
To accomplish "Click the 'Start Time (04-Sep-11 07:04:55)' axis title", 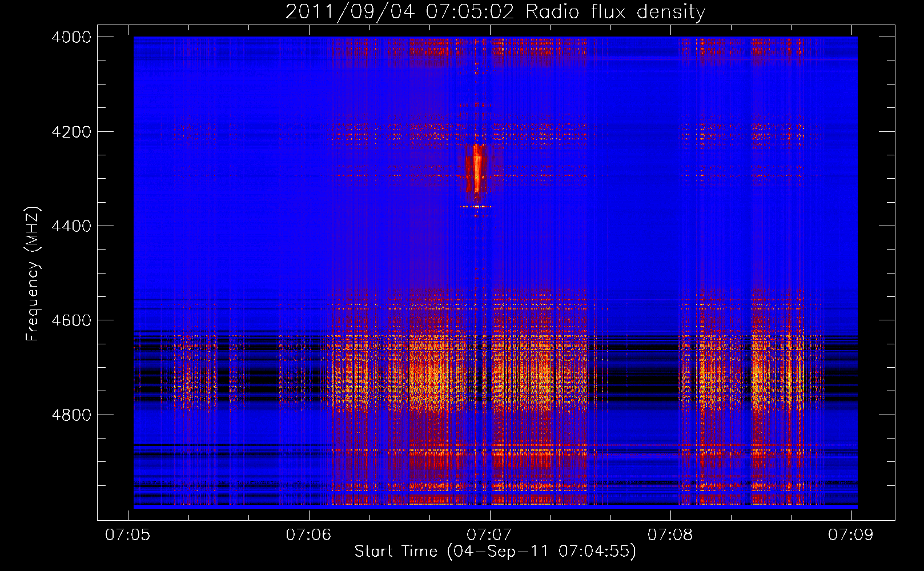I will pos(495,552).
